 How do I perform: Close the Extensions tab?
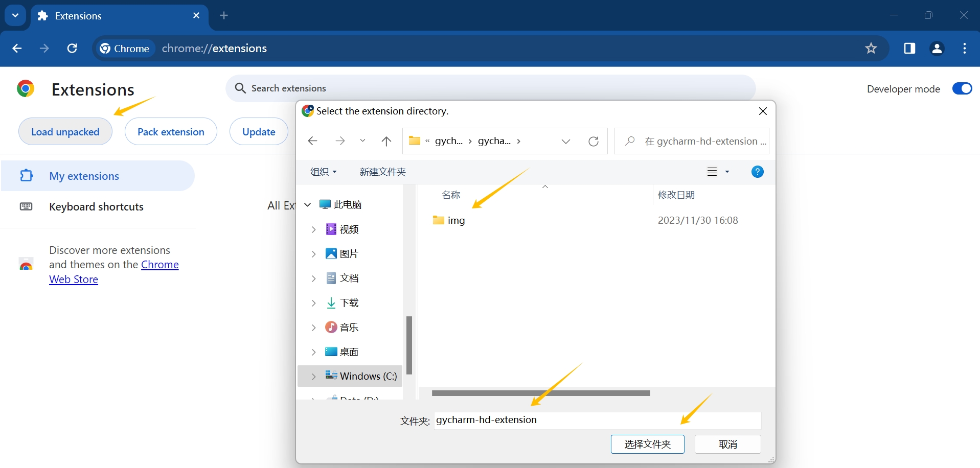pyautogui.click(x=196, y=16)
